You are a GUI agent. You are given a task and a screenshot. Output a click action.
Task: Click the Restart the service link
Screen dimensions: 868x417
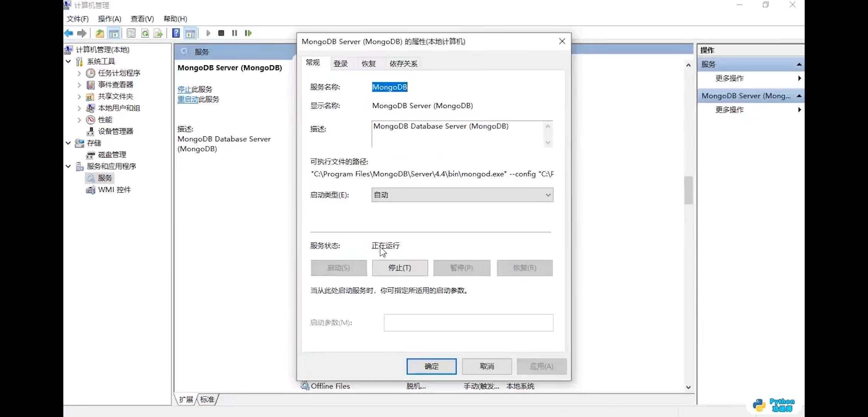click(188, 99)
